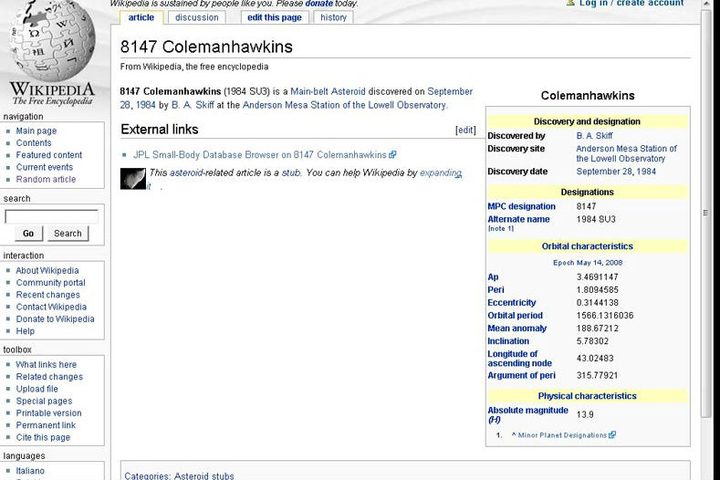Open Permanent link in toolbox
The width and height of the screenshot is (720, 480).
(46, 425)
